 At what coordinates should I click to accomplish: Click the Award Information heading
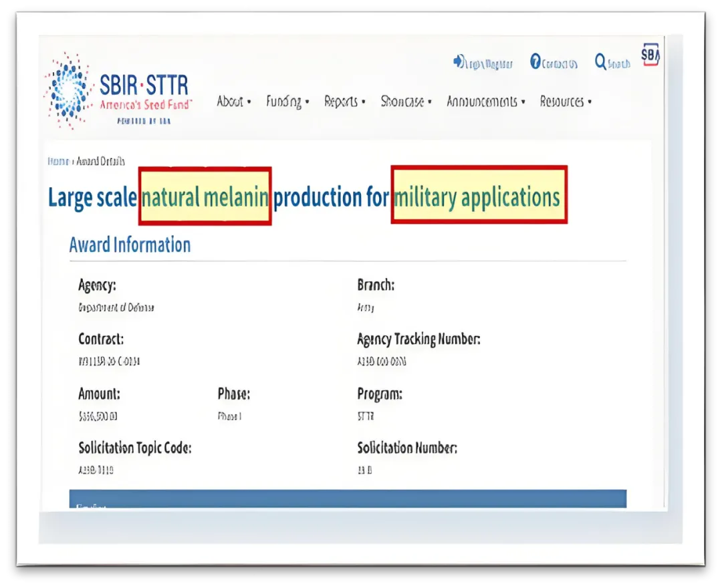coord(130,245)
